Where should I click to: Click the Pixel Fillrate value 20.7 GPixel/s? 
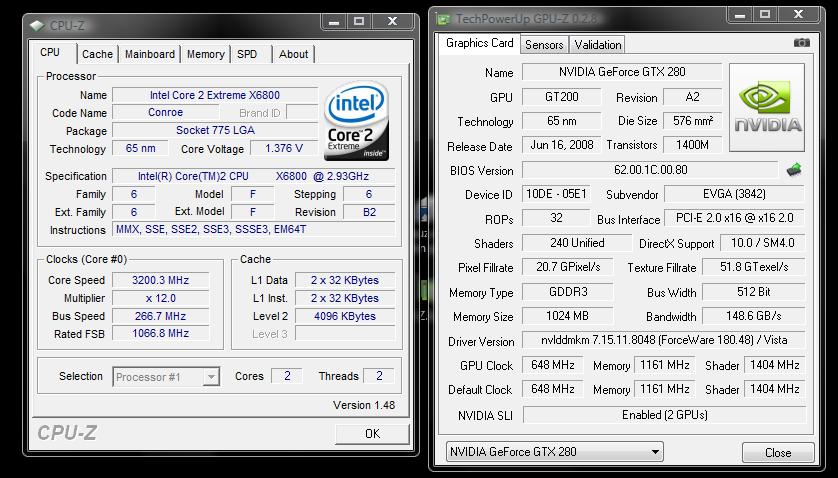pyautogui.click(x=568, y=267)
